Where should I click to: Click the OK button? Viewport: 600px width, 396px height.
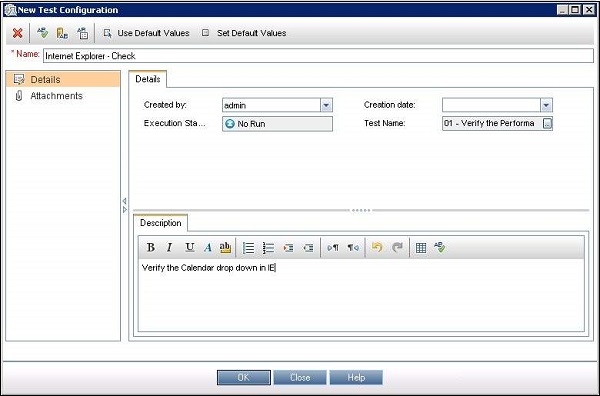244,377
